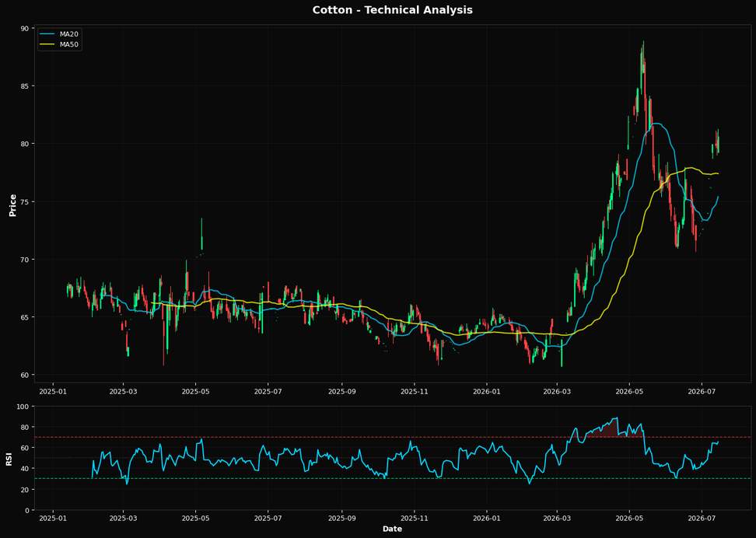Click the price axis tick '65'

click(x=24, y=317)
